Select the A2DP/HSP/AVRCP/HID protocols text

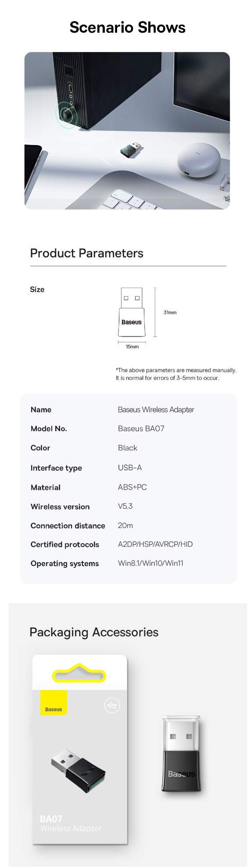(x=155, y=544)
